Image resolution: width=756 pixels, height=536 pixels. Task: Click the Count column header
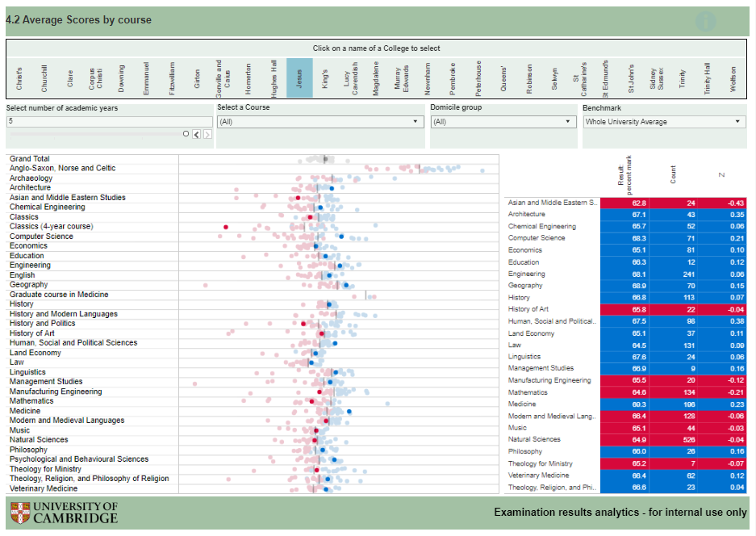coord(673,174)
